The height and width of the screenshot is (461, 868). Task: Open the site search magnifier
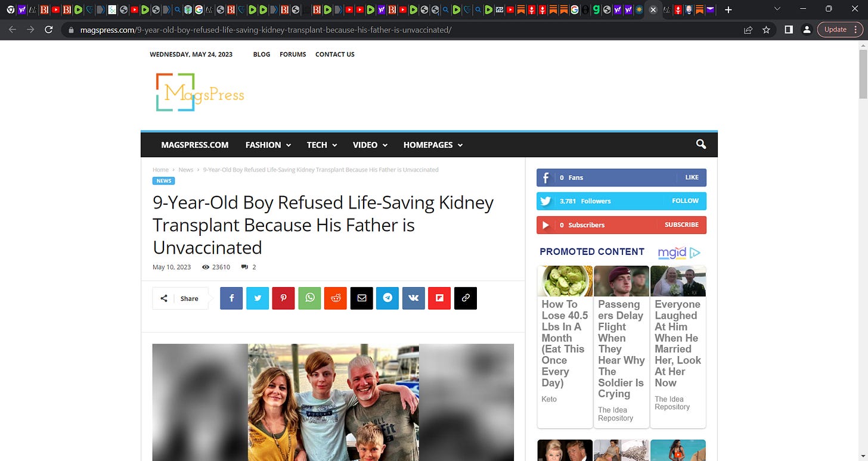click(x=701, y=144)
